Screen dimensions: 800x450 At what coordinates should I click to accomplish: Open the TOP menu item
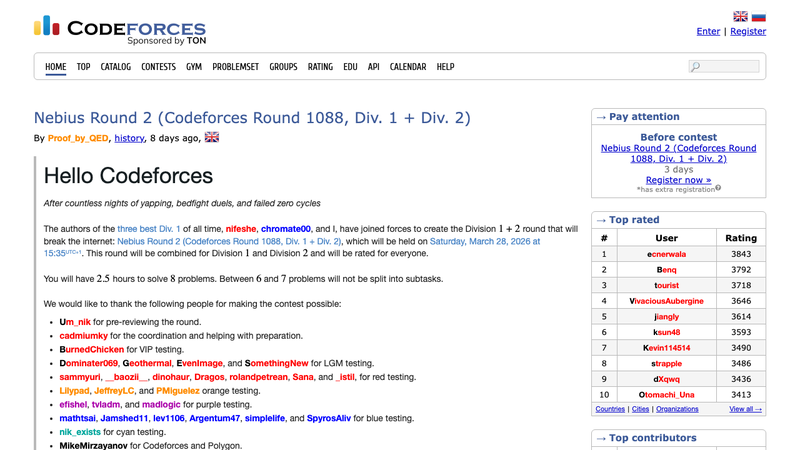[x=83, y=67]
